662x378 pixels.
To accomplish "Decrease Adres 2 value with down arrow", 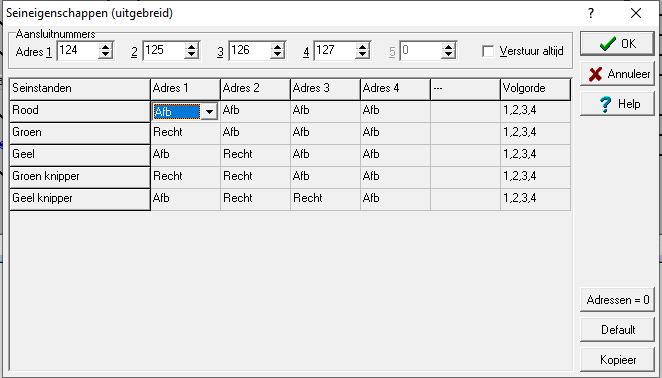I will click(191, 55).
